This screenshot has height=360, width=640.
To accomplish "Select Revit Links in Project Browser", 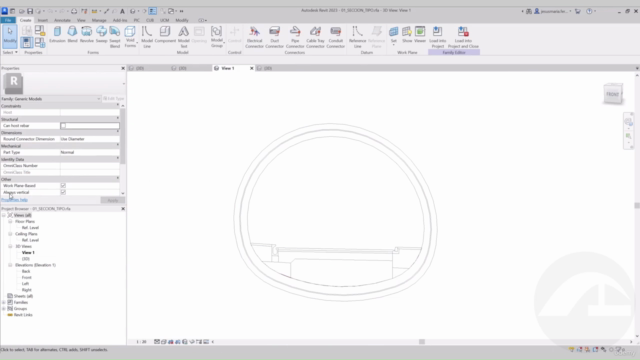I will (23, 315).
